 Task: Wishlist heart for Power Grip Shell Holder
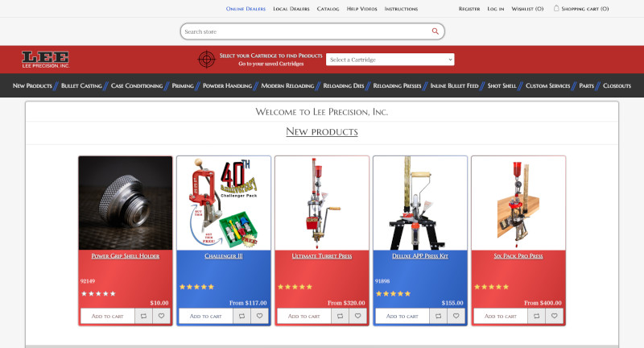point(162,316)
